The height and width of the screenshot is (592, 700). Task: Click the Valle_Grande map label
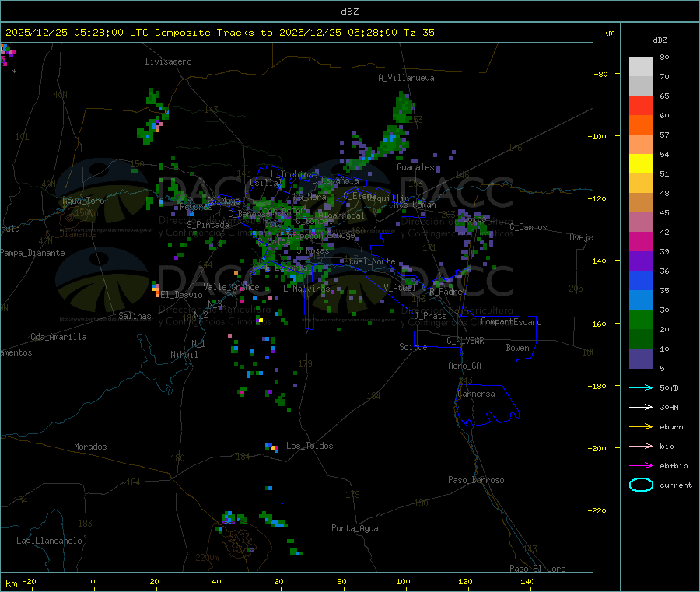[231, 287]
